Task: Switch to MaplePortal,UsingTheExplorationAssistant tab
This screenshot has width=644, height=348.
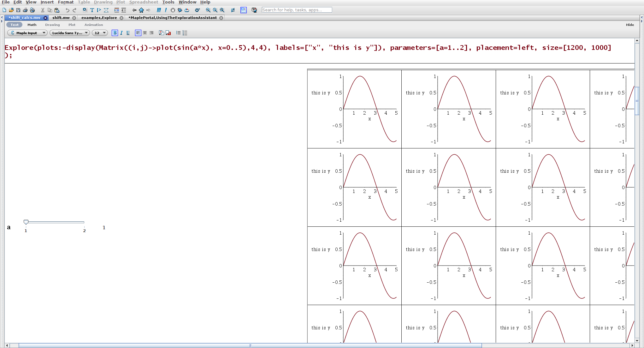Action: coord(173,18)
